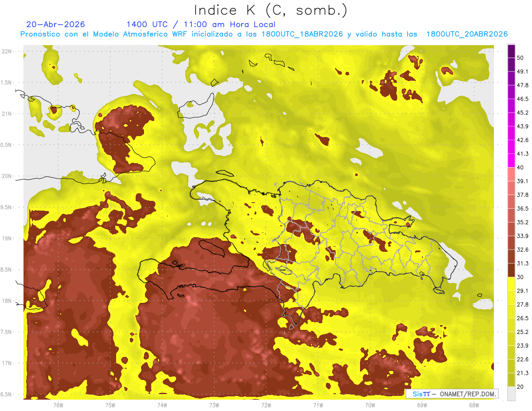The image size is (532, 411).
Task: Click the 23.9 olive-yellow legend band
Action: pos(511,339)
